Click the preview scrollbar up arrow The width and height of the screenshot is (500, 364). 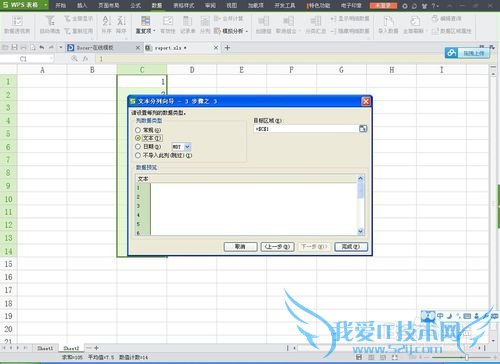(360, 178)
